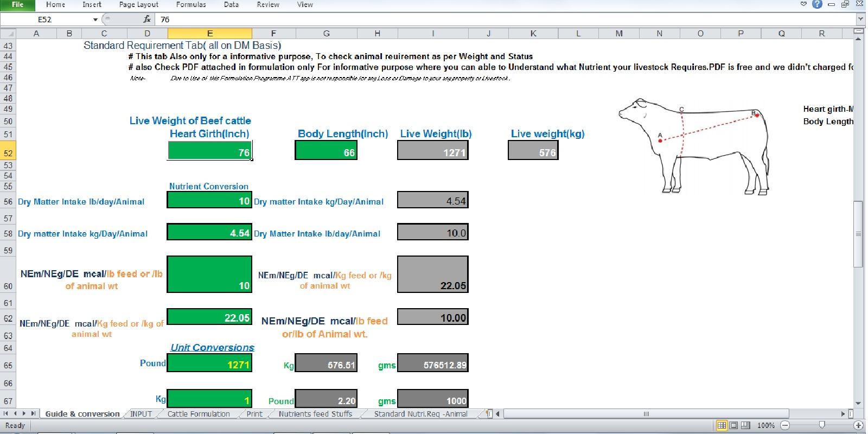Viewport: 868px width, 434px height.
Task: Open Excel Help with the question mark icon
Action: 818,4
